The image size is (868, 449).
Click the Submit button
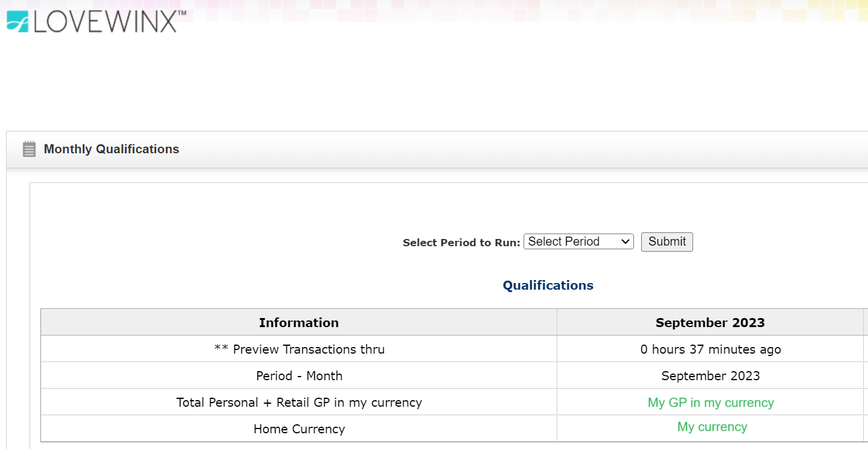point(667,242)
